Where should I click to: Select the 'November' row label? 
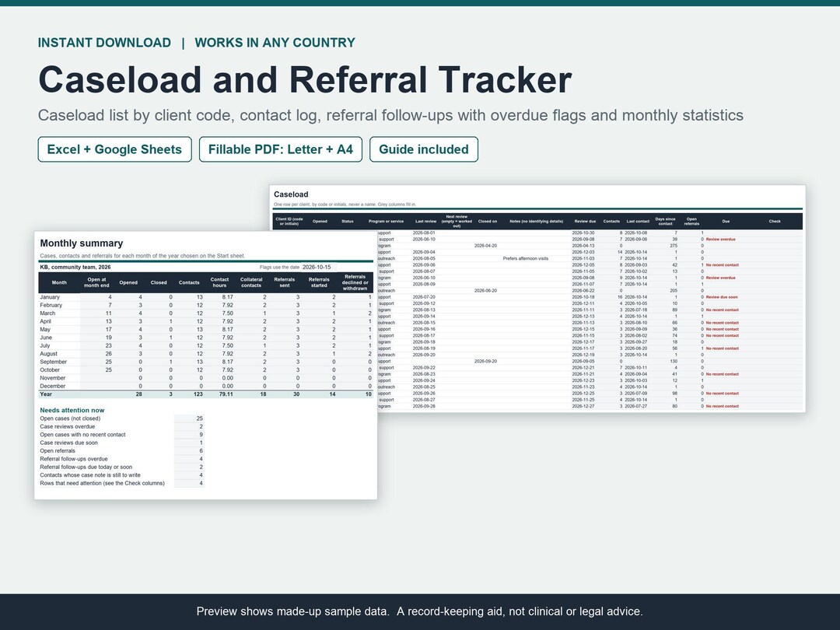(x=53, y=378)
